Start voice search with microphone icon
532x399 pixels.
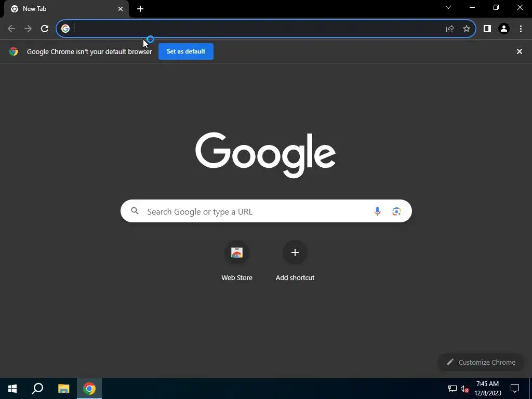[377, 211]
